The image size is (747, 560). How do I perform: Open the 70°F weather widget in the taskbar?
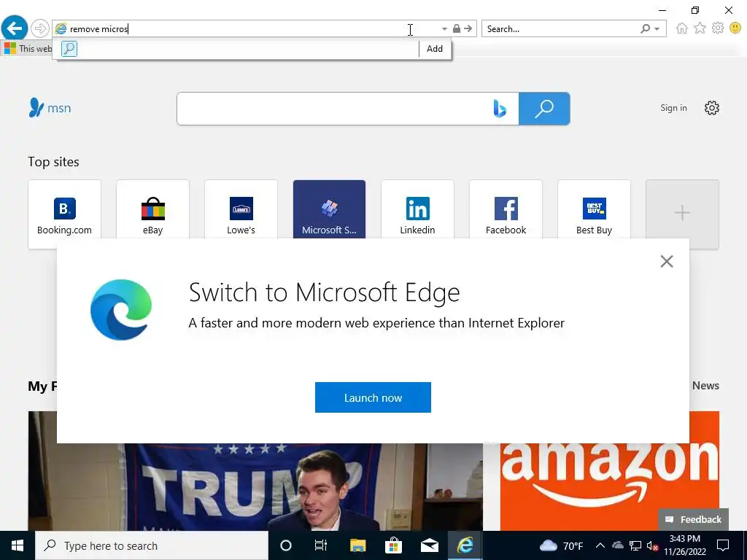click(x=561, y=545)
